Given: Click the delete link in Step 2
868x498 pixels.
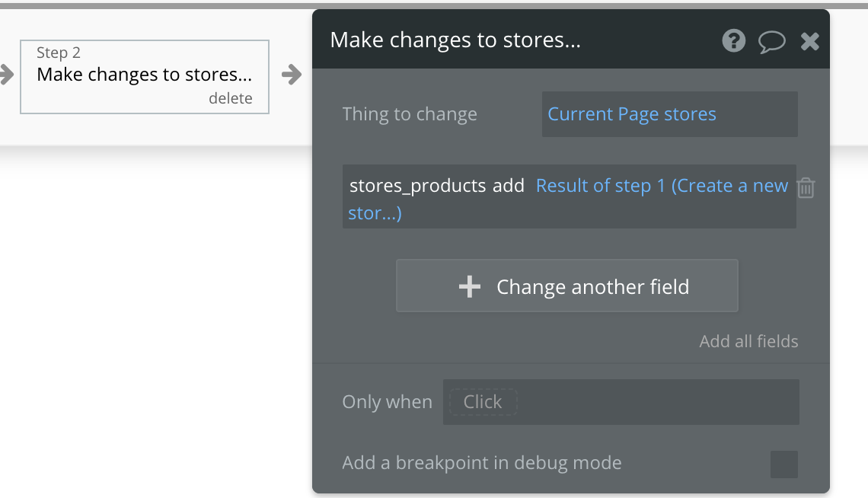Looking at the screenshot, I should click(230, 98).
